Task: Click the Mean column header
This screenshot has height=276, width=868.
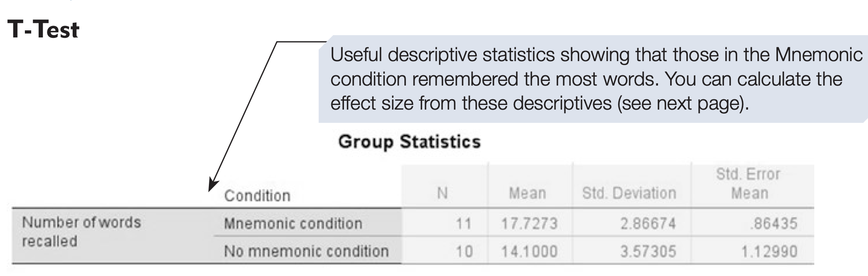Action: coord(528,193)
